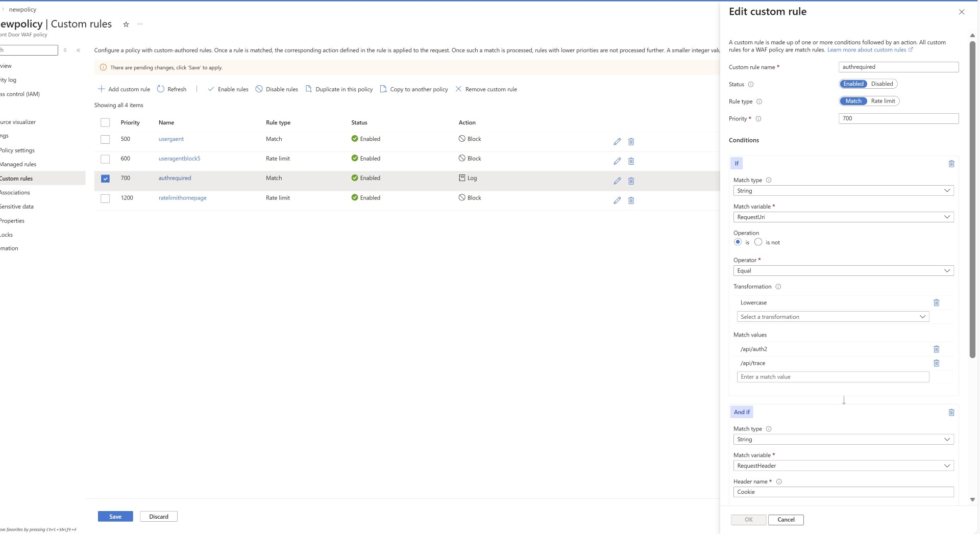Click Remove custom rule
Image resolution: width=980 pixels, height=534 pixels.
pyautogui.click(x=486, y=89)
